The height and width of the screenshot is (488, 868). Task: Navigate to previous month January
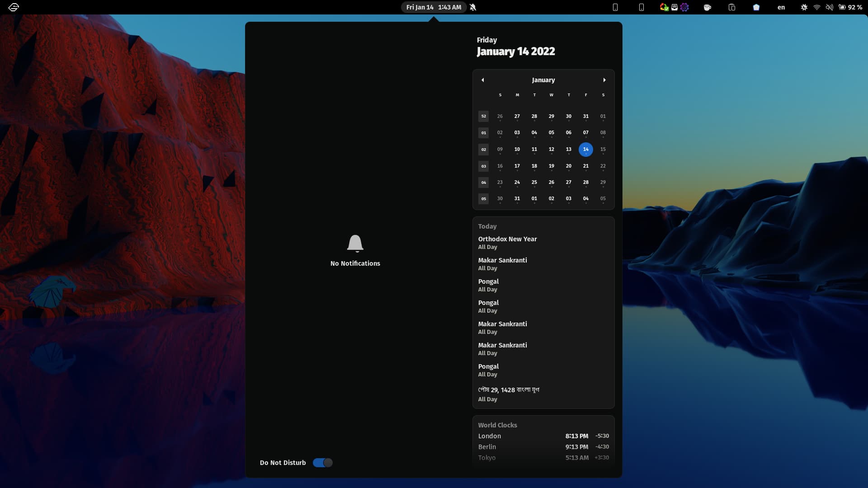[x=483, y=80]
